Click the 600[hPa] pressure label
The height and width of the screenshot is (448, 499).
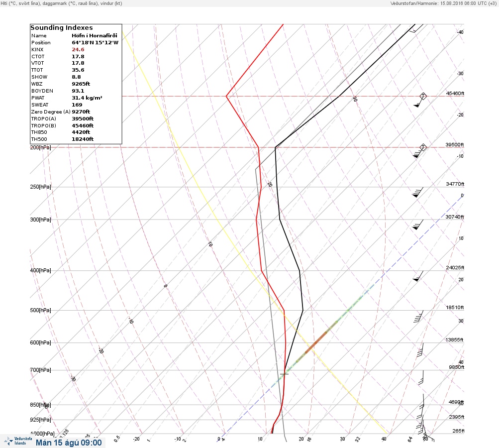[40, 342]
